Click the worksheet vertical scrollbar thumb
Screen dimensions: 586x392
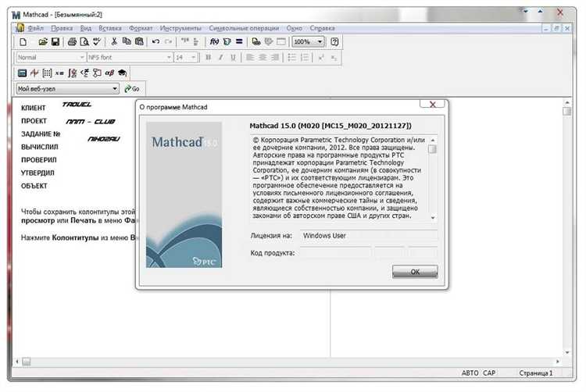coord(567,111)
